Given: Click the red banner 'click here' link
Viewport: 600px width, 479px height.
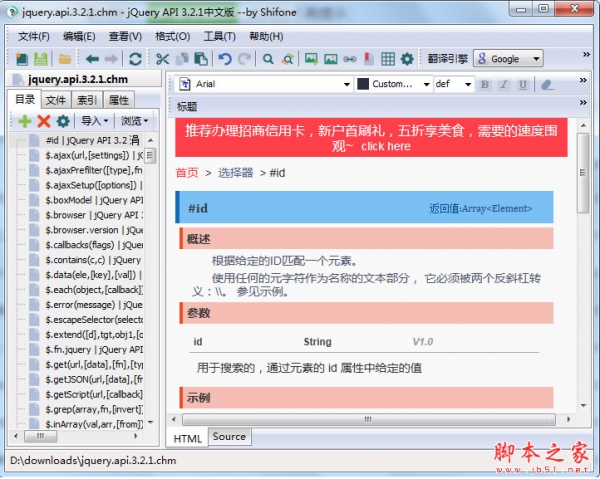Looking at the screenshot, I should click(386, 147).
